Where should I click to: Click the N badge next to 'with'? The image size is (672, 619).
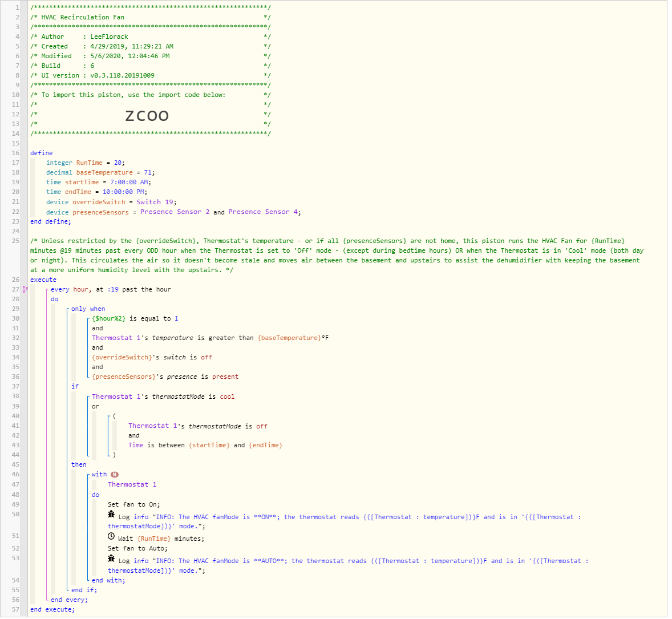[x=115, y=475]
